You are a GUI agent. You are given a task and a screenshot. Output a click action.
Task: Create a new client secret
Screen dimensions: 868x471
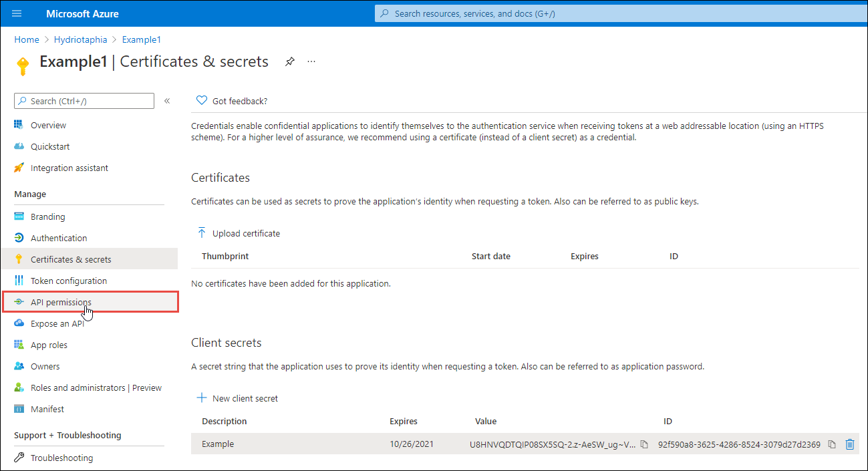(x=237, y=397)
